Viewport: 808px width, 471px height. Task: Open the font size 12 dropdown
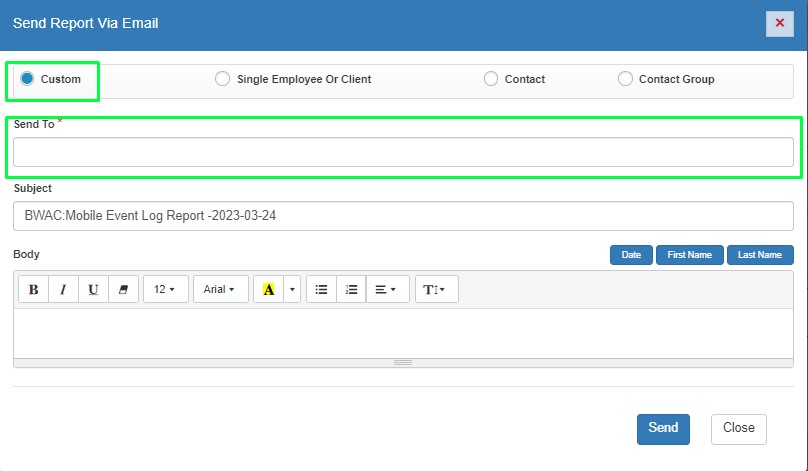pyautogui.click(x=165, y=289)
